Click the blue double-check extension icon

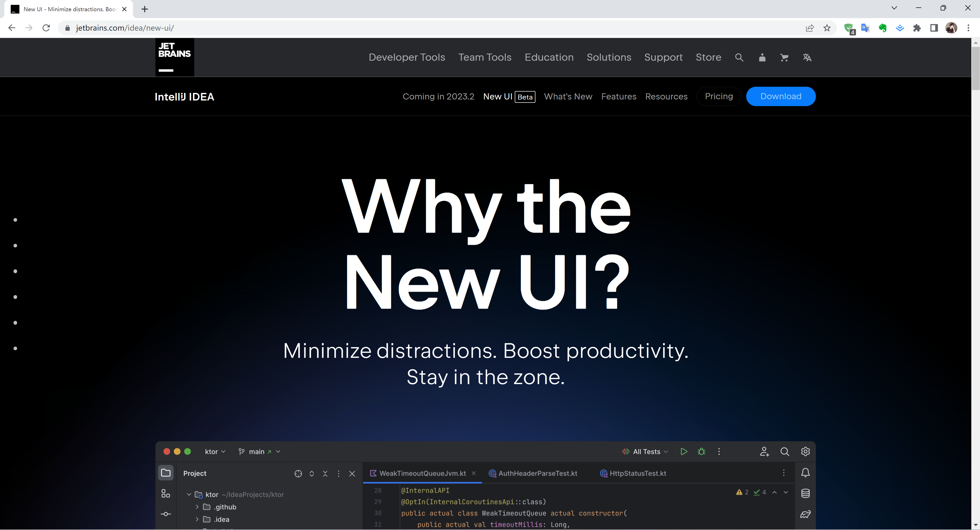(900, 28)
